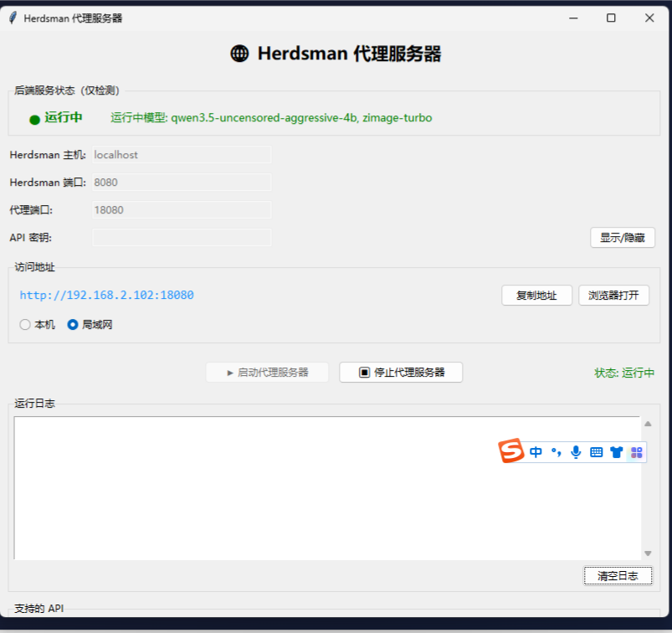Screen dimensions: 672x633
Task: Open Sogou skin shirt icon
Action: click(616, 452)
